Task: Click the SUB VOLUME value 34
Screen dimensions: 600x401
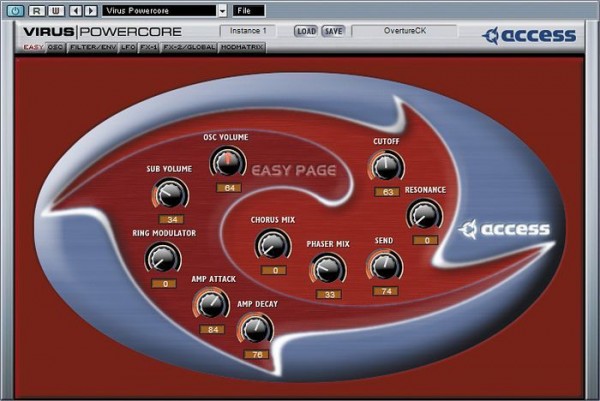Action: pyautogui.click(x=172, y=220)
